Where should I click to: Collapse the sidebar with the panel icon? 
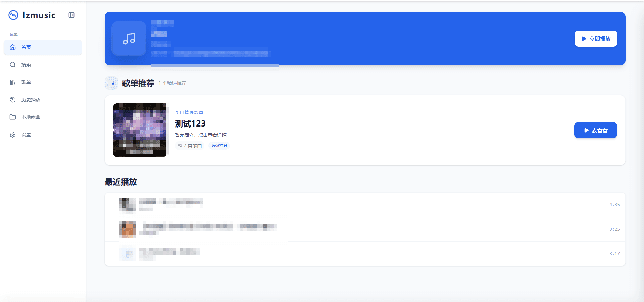(71, 15)
